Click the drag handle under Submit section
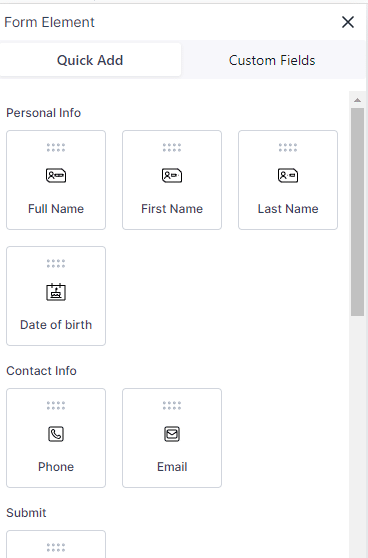Image resolution: width=368 pixels, height=558 pixels. tap(56, 547)
